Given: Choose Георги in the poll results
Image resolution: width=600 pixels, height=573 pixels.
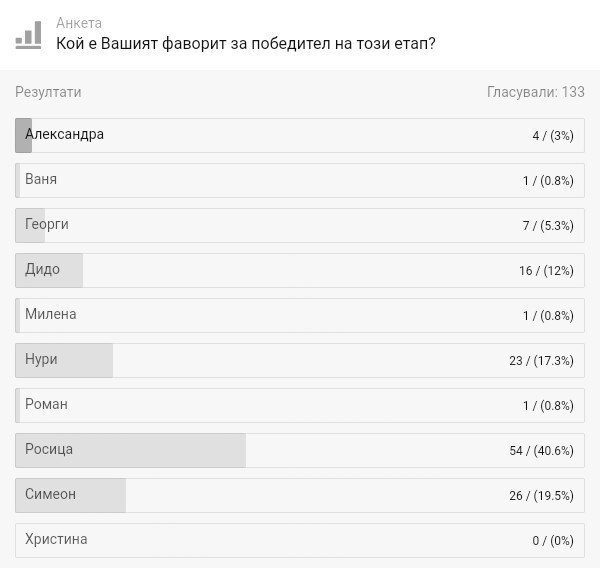Looking at the screenshot, I should pyautogui.click(x=300, y=225).
